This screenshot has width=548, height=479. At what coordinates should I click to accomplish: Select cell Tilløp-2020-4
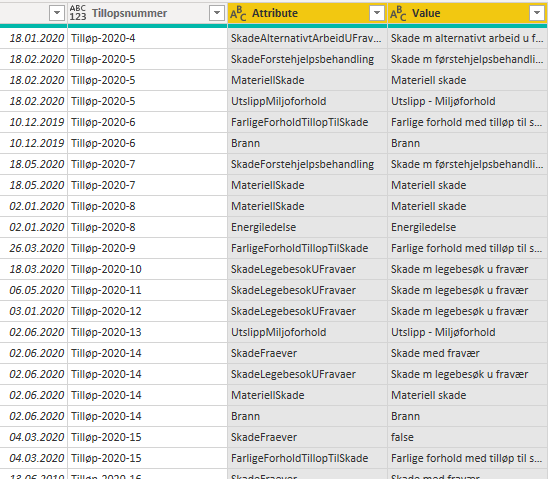click(x=147, y=38)
